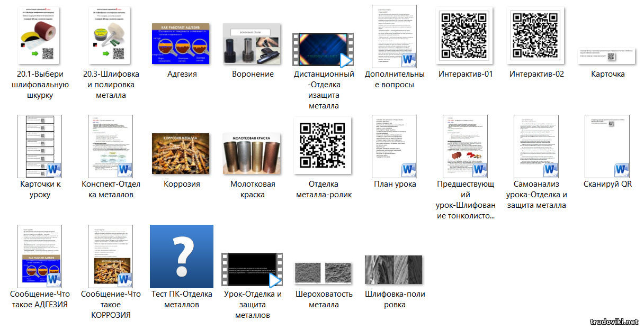The height and width of the screenshot is (330, 644).
Task: Open the Шлифовка-полировка image thumbnail
Action: click(395, 270)
